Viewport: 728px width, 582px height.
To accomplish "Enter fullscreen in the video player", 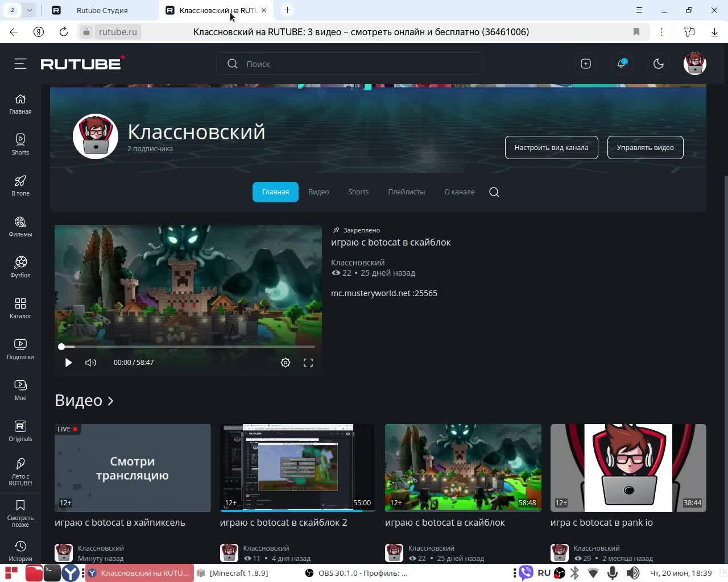I will [308, 363].
